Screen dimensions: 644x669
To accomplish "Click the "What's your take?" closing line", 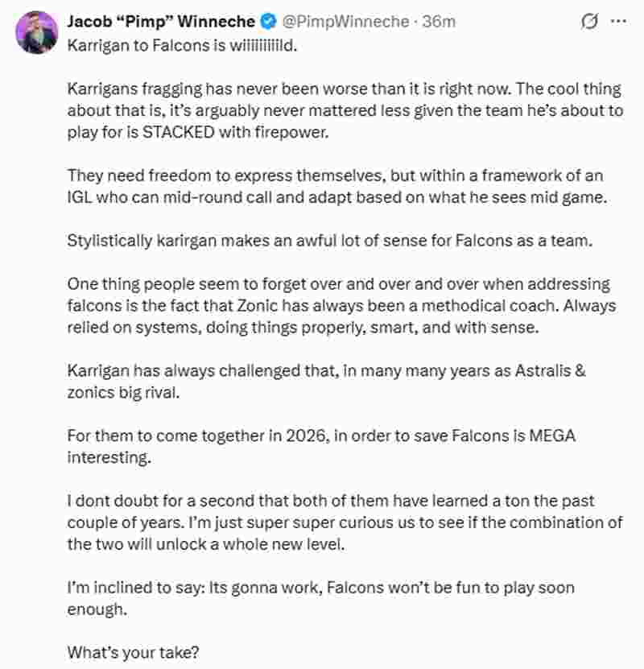I will click(x=133, y=654).
